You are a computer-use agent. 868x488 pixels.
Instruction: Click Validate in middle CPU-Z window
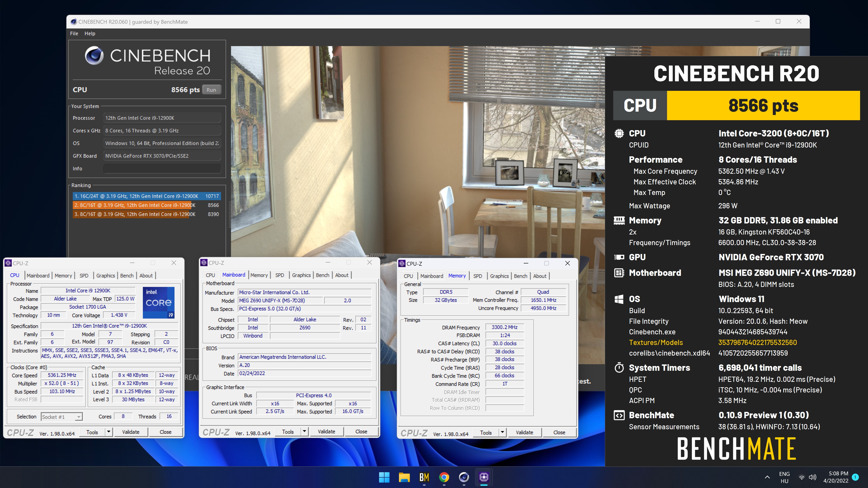pyautogui.click(x=326, y=432)
